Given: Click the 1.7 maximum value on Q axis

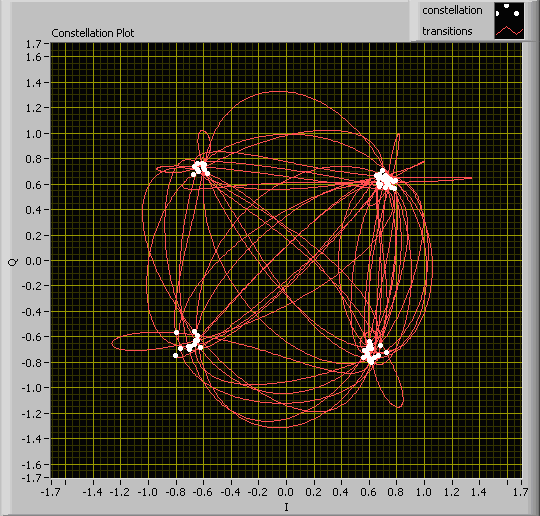Looking at the screenshot, I should 33,44.
